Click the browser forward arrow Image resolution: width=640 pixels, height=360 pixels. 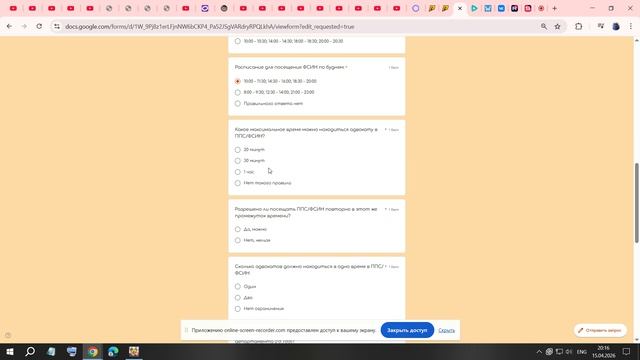pyautogui.click(x=24, y=27)
